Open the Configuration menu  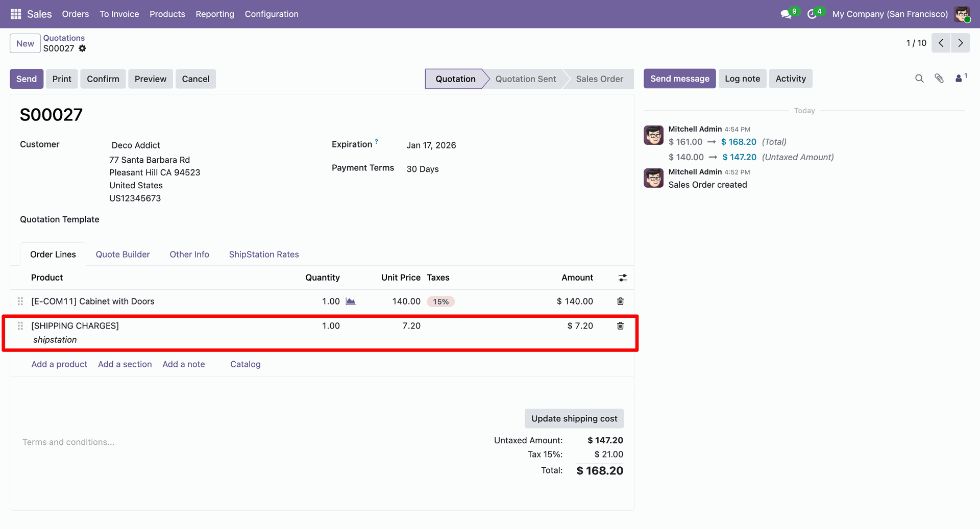(x=272, y=14)
